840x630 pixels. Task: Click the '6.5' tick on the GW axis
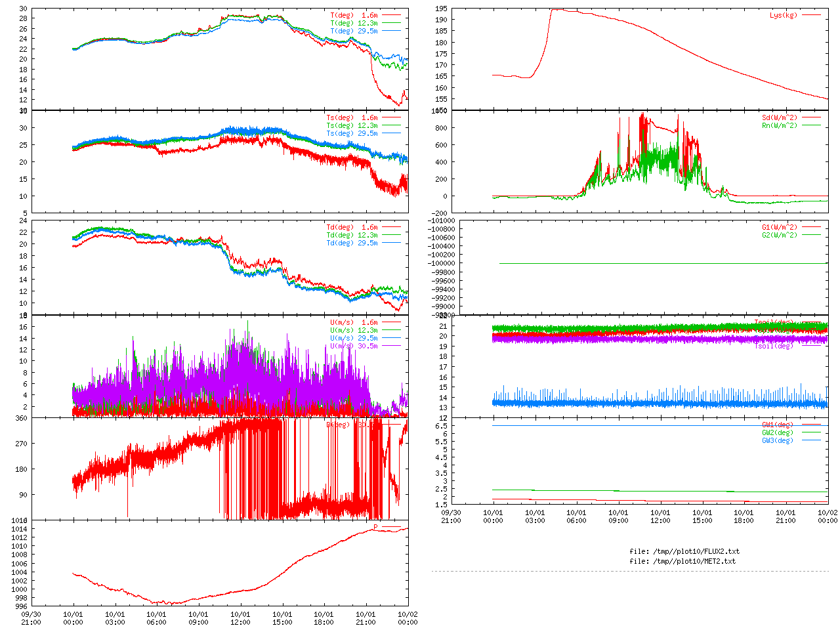click(x=441, y=427)
